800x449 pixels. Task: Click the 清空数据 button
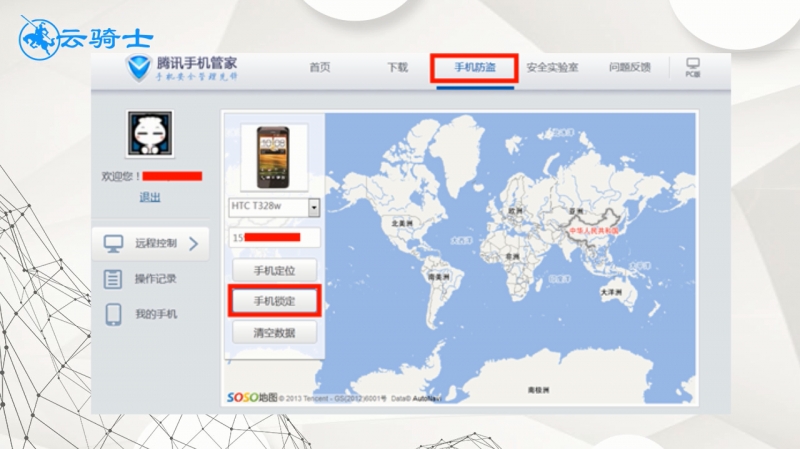(x=274, y=333)
